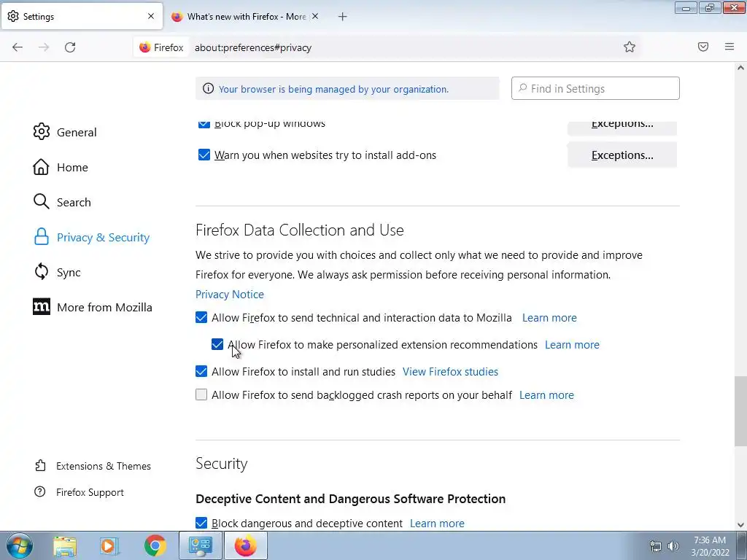This screenshot has height=560, width=747.
Task: Click the Extensions & Themes puzzle icon
Action: 40,466
